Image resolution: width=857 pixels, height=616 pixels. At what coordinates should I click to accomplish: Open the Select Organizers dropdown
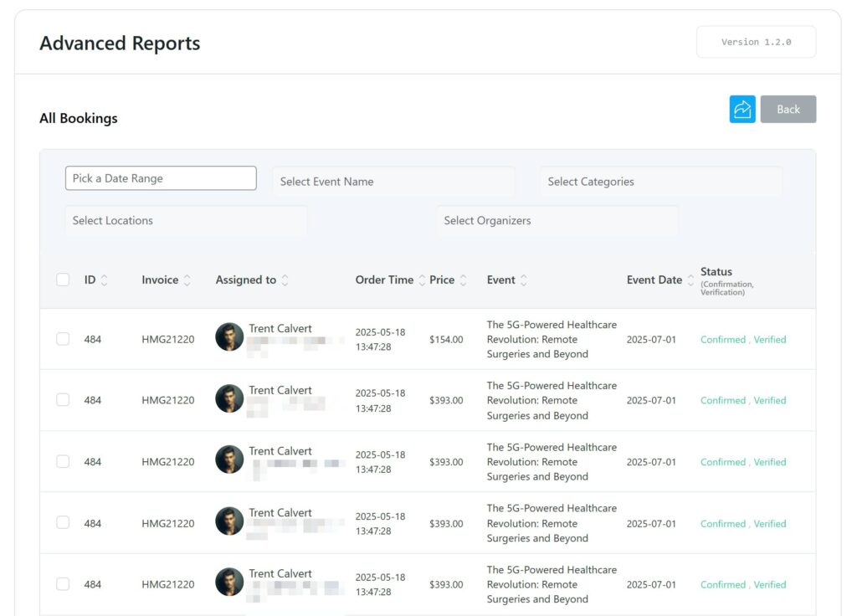[x=557, y=220]
